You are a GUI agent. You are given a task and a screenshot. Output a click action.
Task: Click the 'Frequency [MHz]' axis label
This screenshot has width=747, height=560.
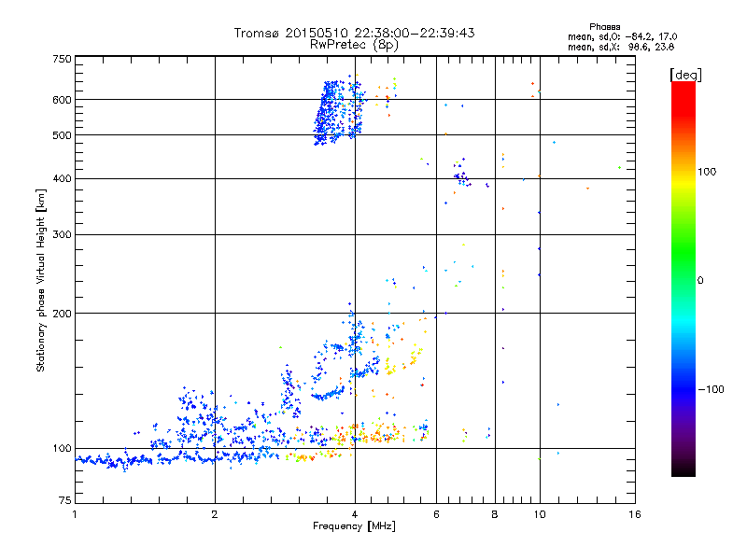click(x=354, y=526)
